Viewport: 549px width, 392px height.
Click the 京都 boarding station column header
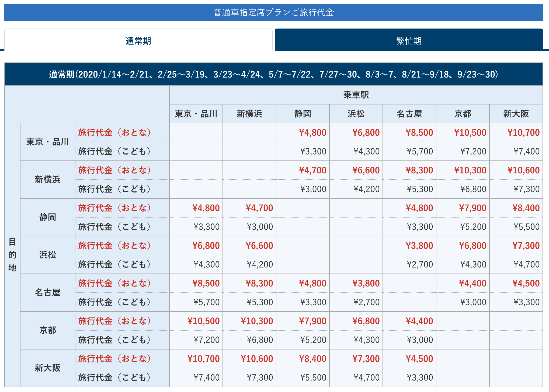(x=463, y=114)
